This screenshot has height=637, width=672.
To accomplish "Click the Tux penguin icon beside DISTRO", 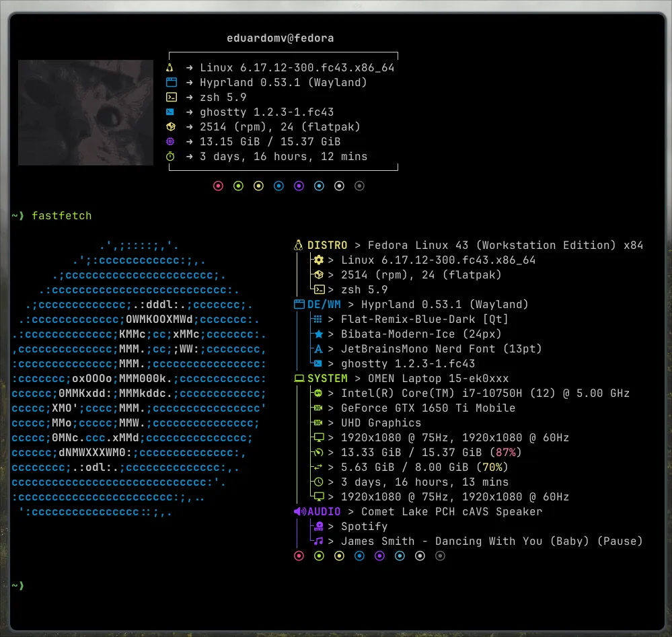I will (299, 246).
